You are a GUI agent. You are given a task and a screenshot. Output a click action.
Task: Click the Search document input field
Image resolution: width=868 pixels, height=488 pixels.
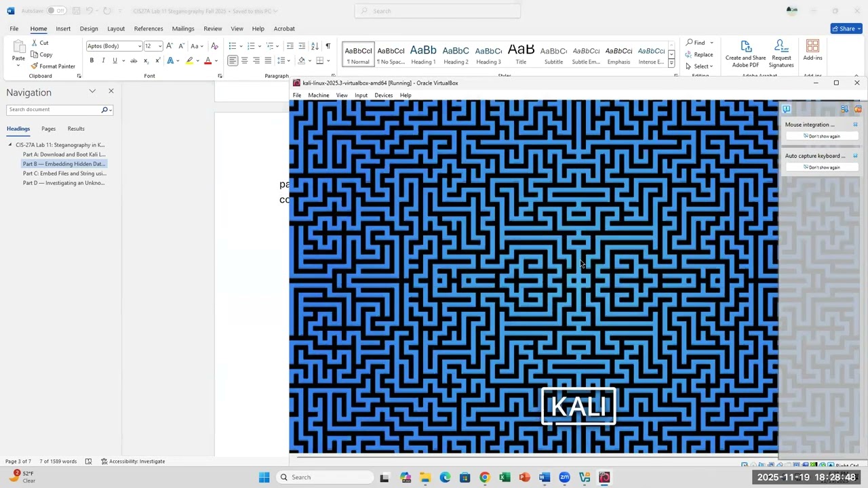[x=54, y=110]
